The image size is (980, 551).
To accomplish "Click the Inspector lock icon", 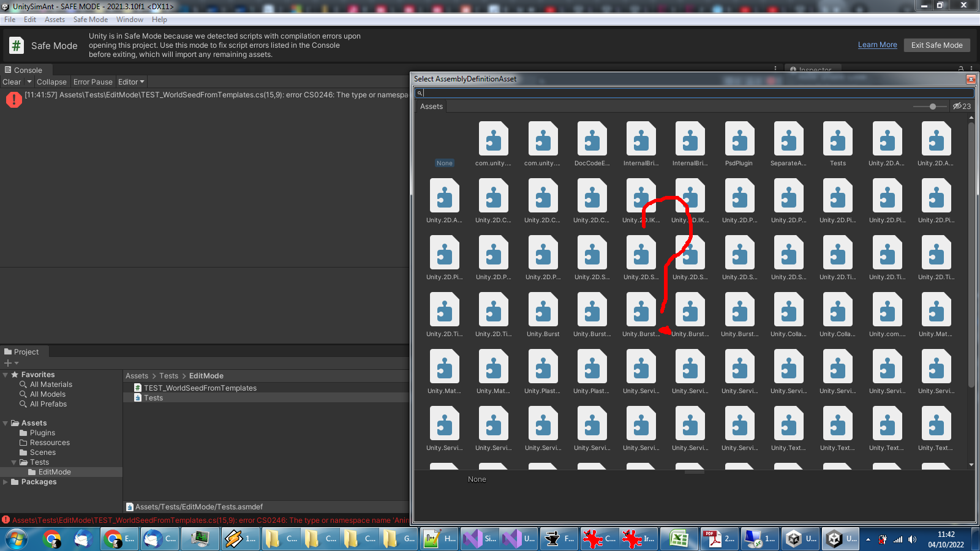I will (x=961, y=69).
